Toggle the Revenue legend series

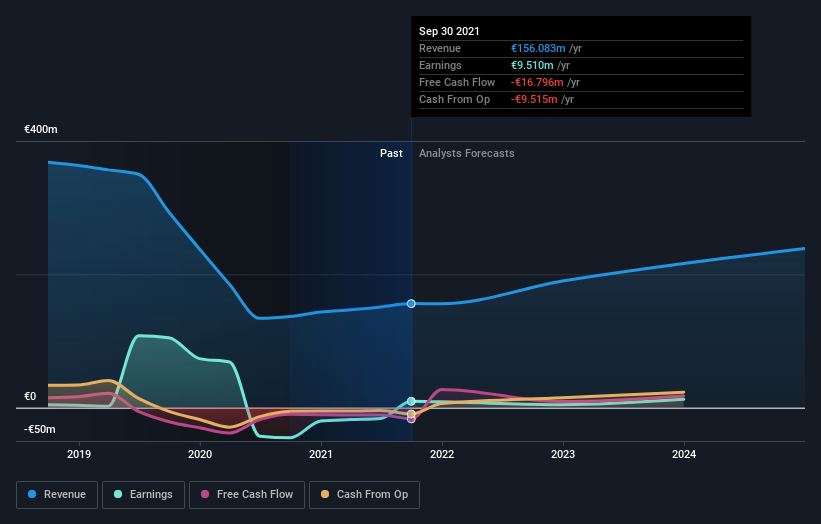coord(57,495)
